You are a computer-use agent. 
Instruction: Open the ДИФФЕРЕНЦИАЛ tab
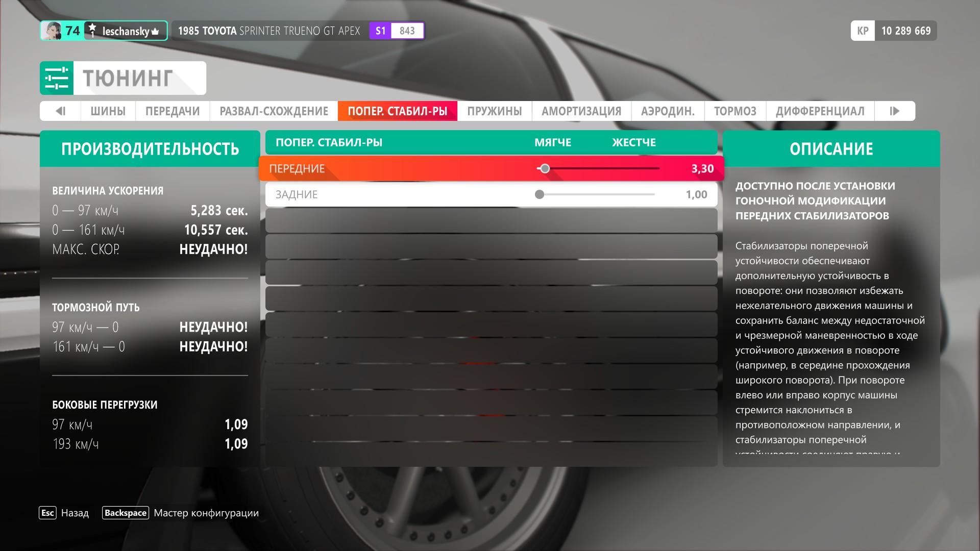(x=820, y=111)
